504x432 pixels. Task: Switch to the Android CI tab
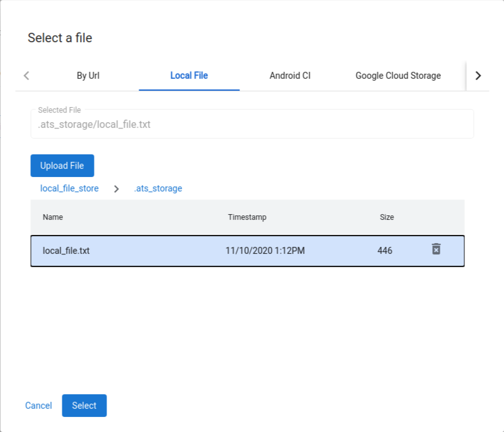point(289,76)
